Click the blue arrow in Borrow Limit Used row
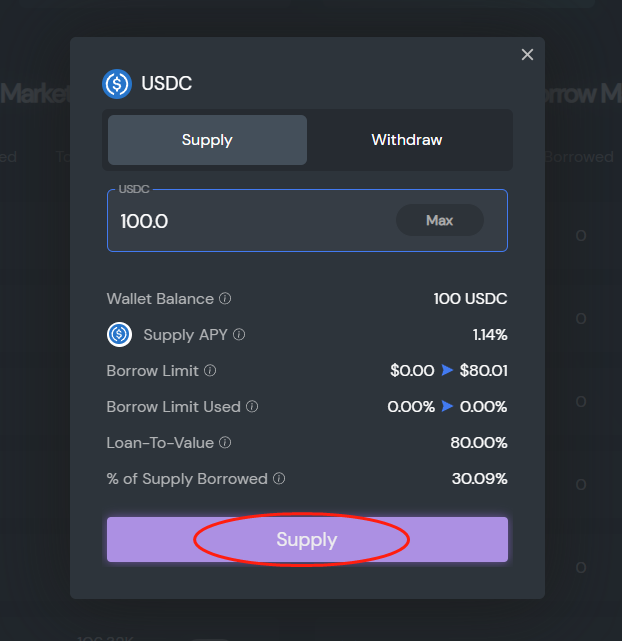Image resolution: width=622 pixels, height=641 pixels. (447, 407)
